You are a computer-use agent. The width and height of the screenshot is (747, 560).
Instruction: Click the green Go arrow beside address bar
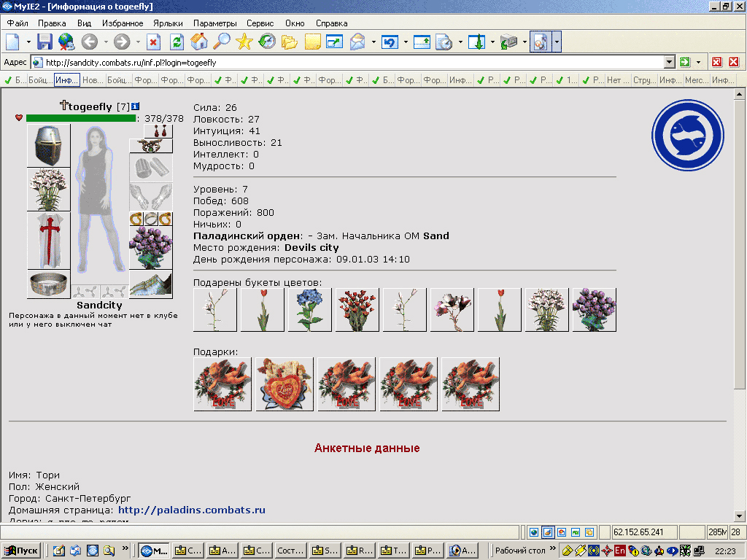(685, 62)
